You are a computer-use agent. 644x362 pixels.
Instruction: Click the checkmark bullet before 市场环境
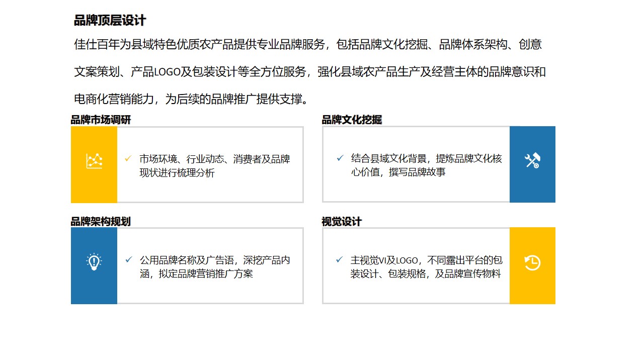(x=128, y=159)
